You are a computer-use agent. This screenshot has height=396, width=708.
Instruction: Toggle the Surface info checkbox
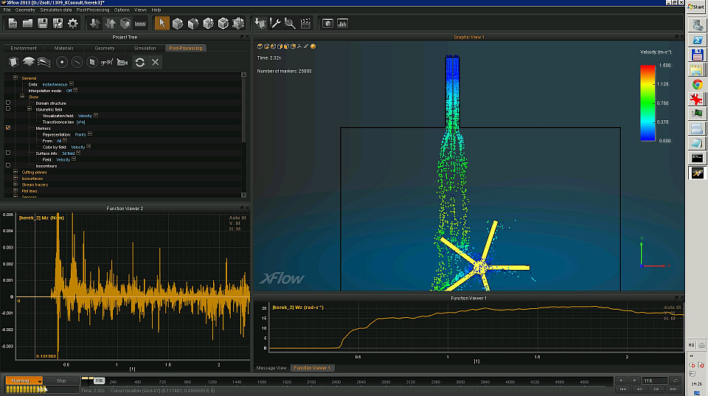(x=8, y=153)
